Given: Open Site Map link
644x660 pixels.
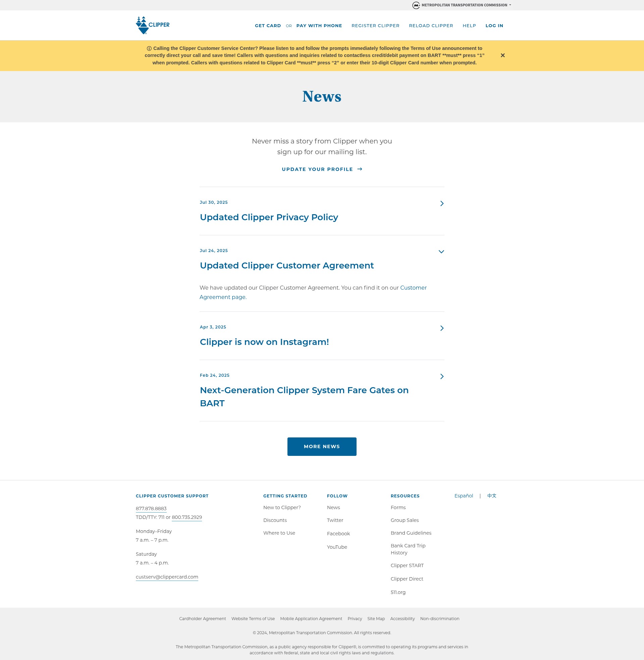Looking at the screenshot, I should 376,619.
